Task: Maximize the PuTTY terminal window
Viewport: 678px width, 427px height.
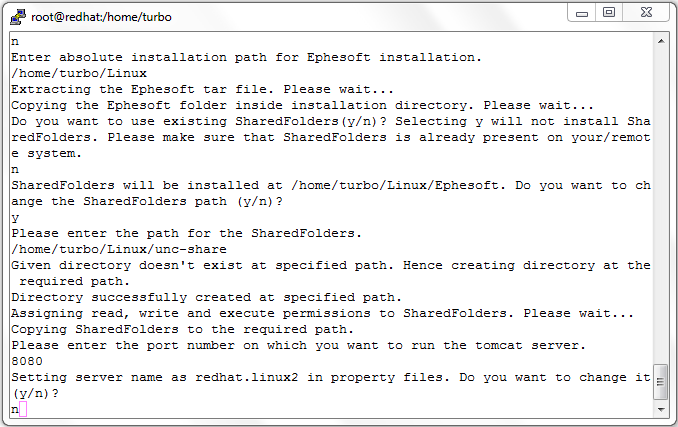Action: [609, 13]
